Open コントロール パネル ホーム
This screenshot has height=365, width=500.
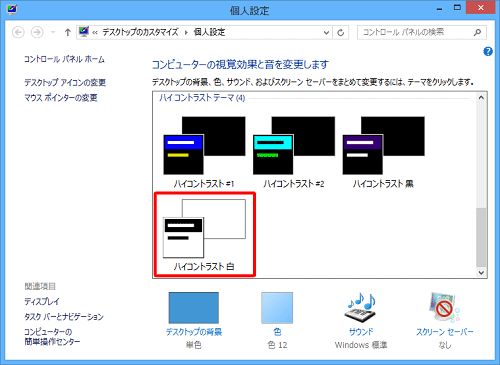(x=64, y=59)
